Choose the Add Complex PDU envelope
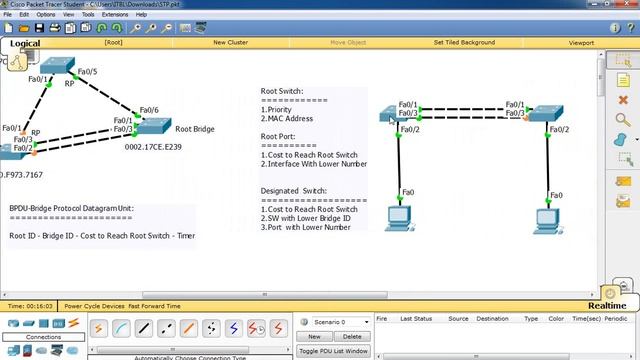The width and height of the screenshot is (640, 360). click(x=623, y=201)
